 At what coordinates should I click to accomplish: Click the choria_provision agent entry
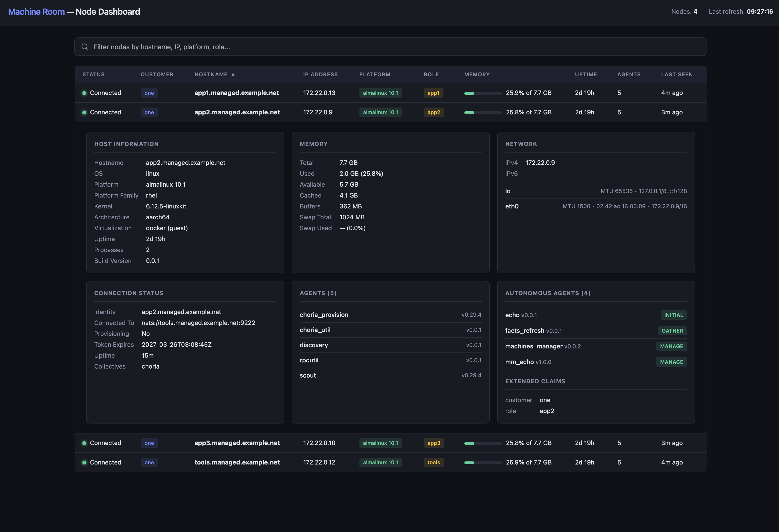pyautogui.click(x=324, y=315)
